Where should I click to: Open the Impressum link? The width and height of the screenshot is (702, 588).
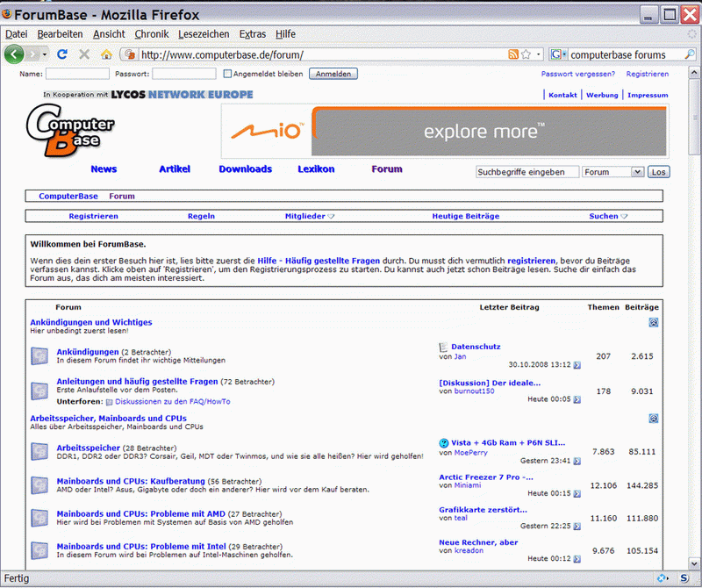648,95
